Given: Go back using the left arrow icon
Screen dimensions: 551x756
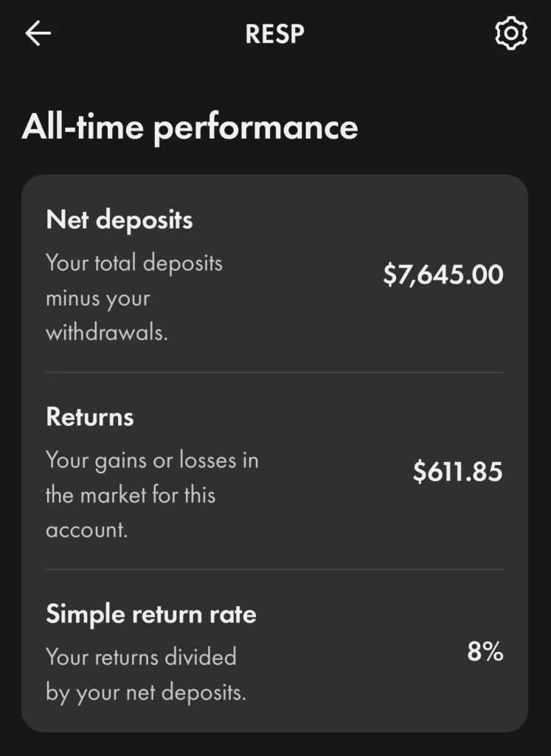Looking at the screenshot, I should (x=38, y=34).
